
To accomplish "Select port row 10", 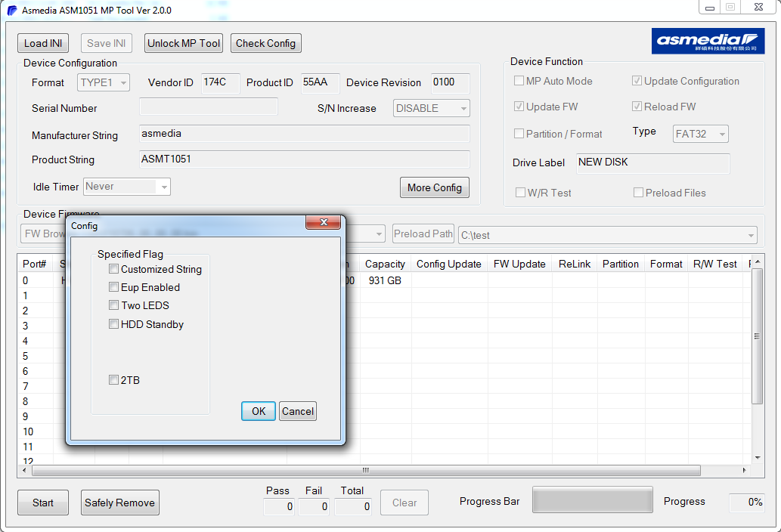I will pyautogui.click(x=28, y=431).
